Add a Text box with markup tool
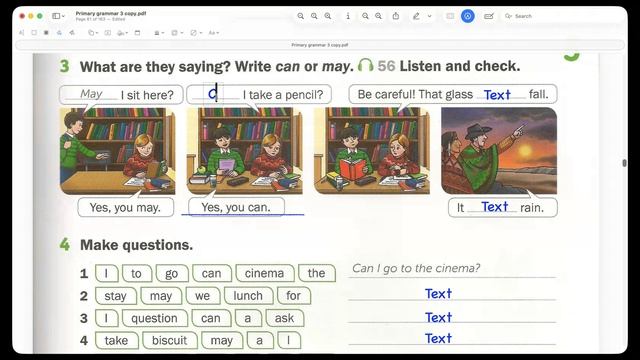 coord(107,33)
